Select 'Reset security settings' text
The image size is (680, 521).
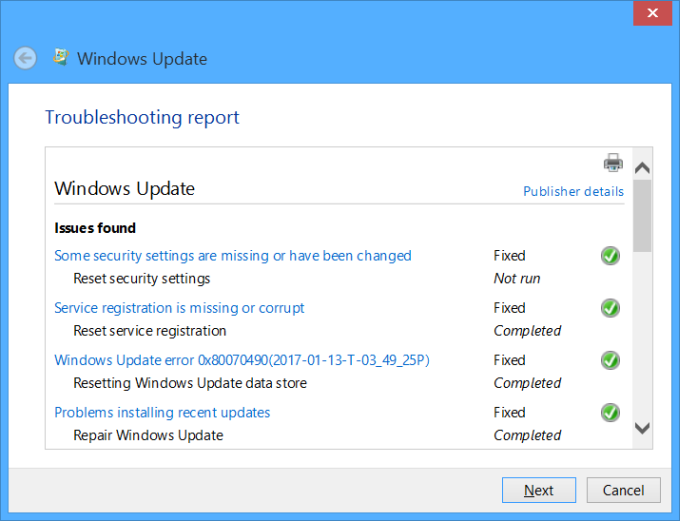tap(142, 279)
